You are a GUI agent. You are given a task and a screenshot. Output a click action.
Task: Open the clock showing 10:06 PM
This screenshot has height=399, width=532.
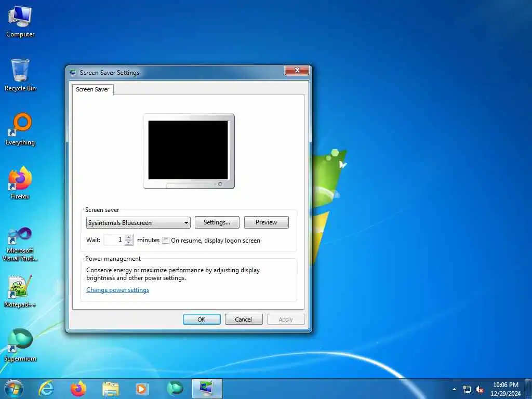tap(506, 389)
